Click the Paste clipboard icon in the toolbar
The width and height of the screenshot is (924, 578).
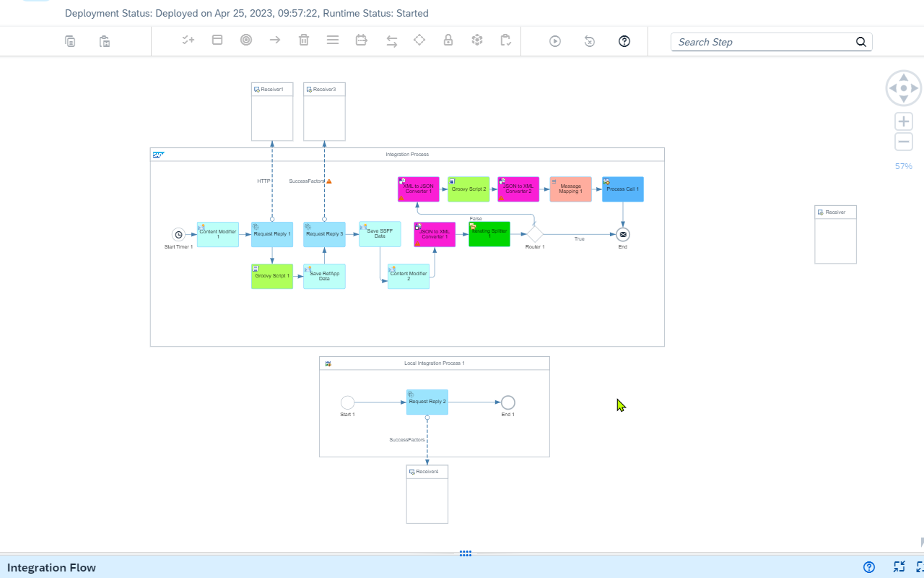tap(105, 41)
